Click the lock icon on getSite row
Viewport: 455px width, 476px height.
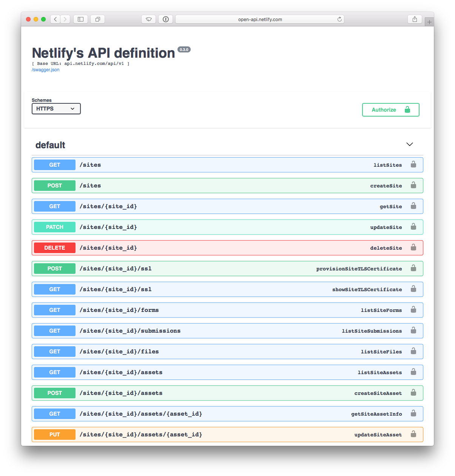413,206
